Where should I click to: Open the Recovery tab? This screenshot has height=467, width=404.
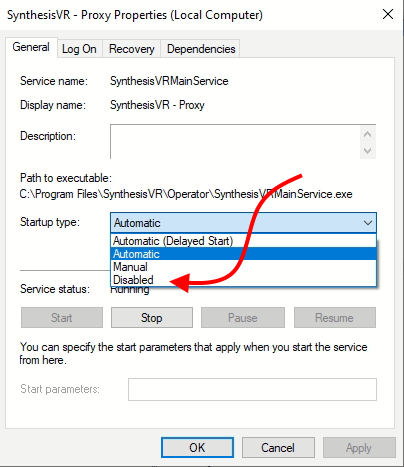click(x=132, y=49)
